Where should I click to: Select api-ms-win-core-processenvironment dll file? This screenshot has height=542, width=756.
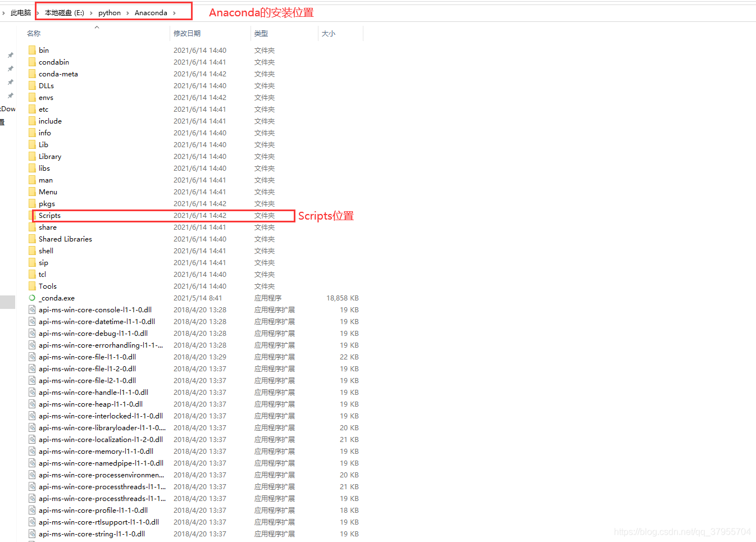point(102,475)
